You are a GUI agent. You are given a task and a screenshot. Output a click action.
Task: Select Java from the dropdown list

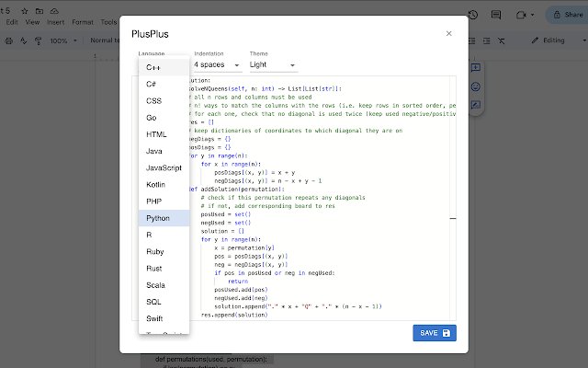(x=164, y=151)
